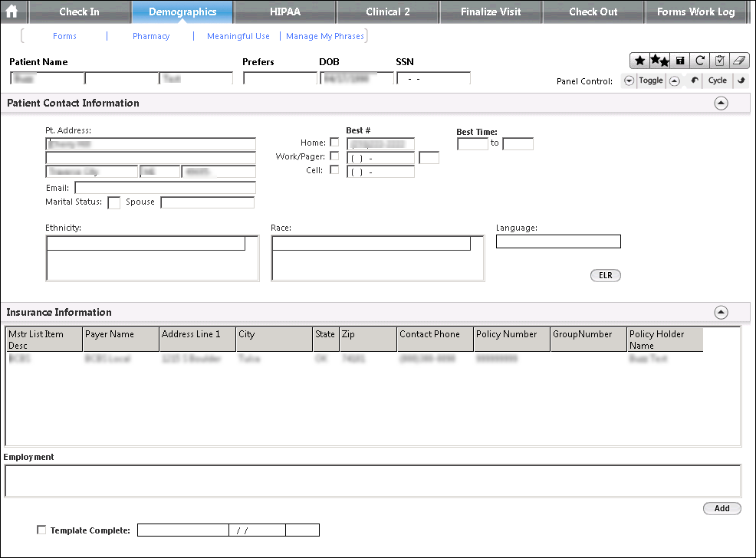Collapse the Patient Contact Information panel
The width and height of the screenshot is (756, 558).
(x=721, y=103)
